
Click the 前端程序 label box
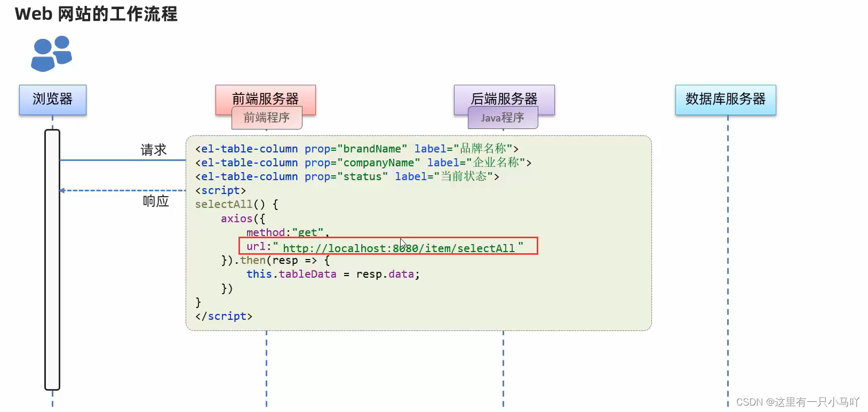click(x=267, y=118)
